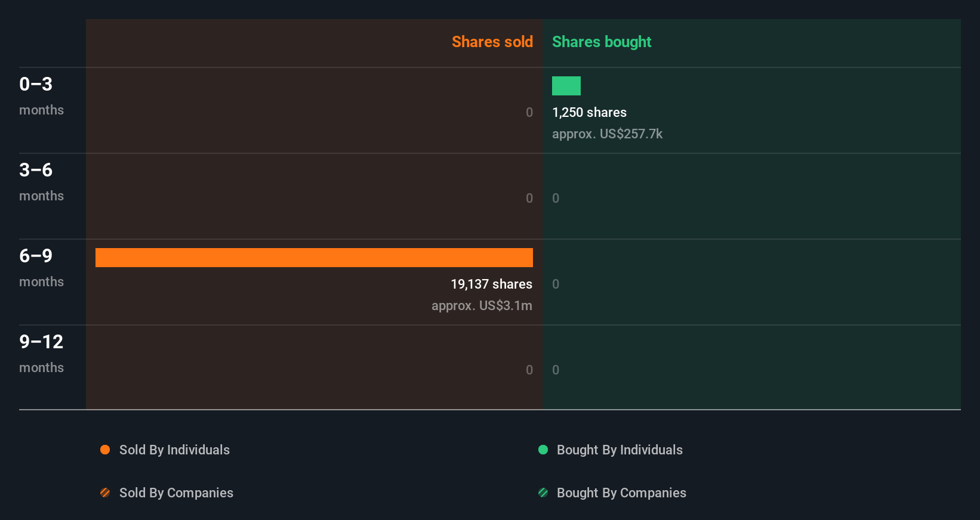This screenshot has width=980, height=520.
Task: Click the orange Sold By Individuals dot
Action: tap(105, 450)
